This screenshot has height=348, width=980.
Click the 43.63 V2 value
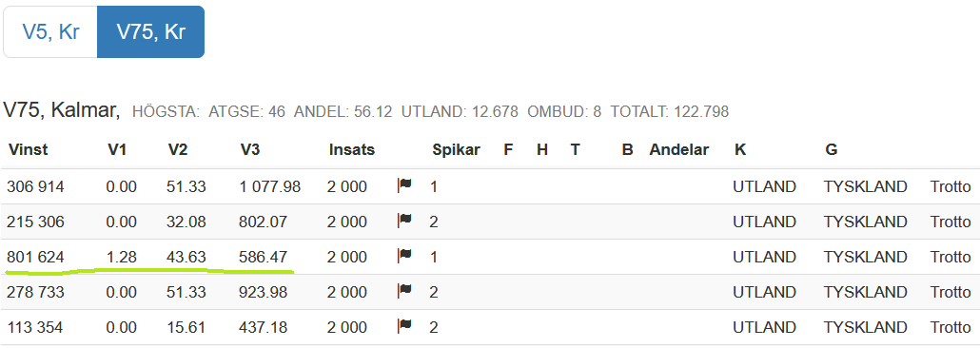pos(186,257)
